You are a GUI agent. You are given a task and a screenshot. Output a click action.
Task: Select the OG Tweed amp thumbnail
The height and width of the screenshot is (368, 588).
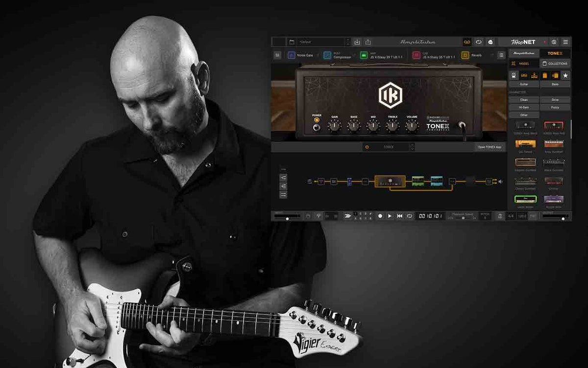click(525, 144)
